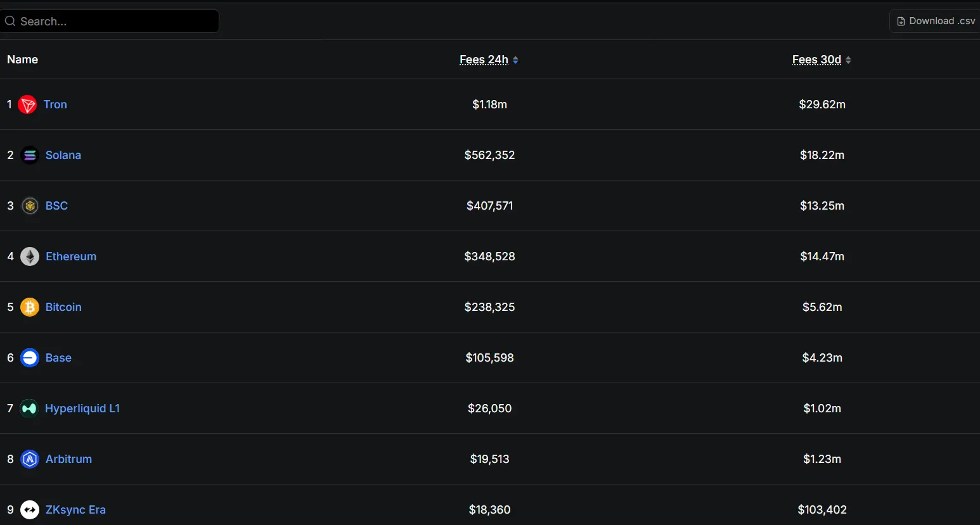Image resolution: width=980 pixels, height=525 pixels.
Task: Download the table as .csv
Action: (936, 21)
